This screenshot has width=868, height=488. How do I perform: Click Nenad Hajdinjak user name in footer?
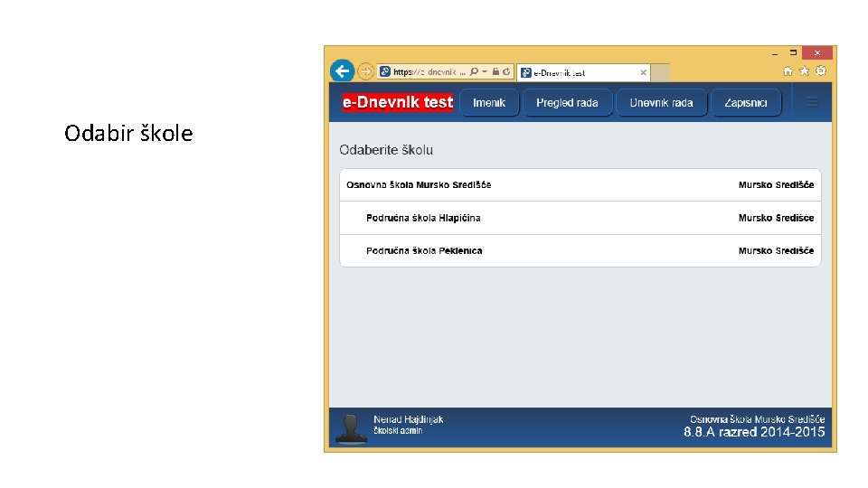pos(409,419)
